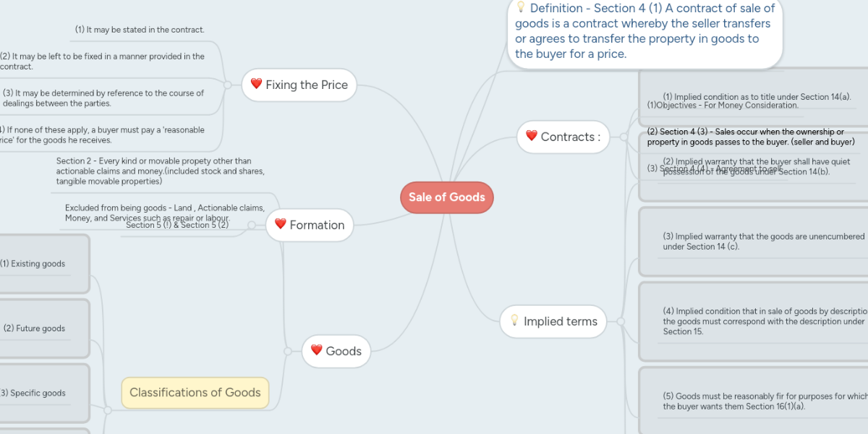Select the Existing goods box

43,264
